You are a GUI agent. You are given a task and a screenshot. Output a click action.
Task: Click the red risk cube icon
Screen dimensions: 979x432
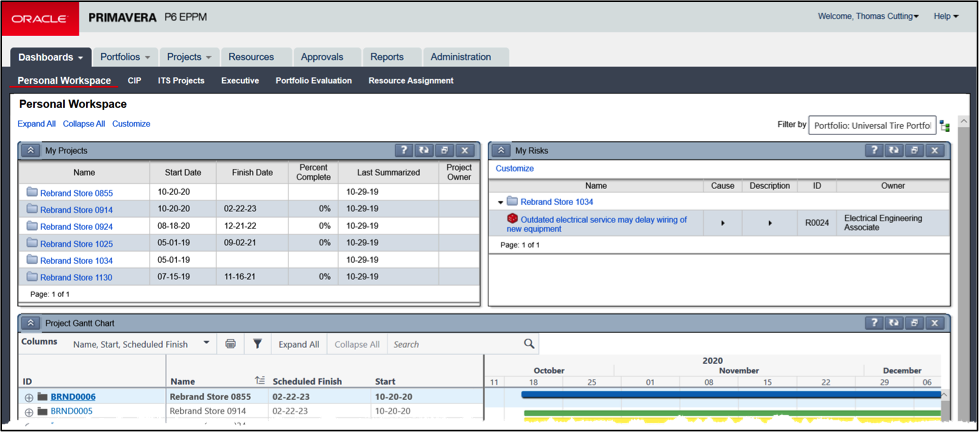[x=512, y=218]
